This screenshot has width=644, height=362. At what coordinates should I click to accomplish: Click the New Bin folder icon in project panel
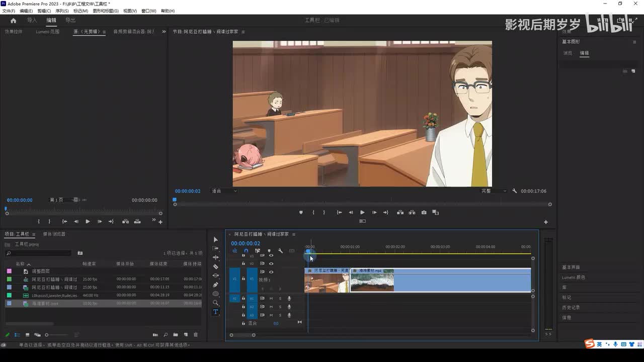pos(176,335)
